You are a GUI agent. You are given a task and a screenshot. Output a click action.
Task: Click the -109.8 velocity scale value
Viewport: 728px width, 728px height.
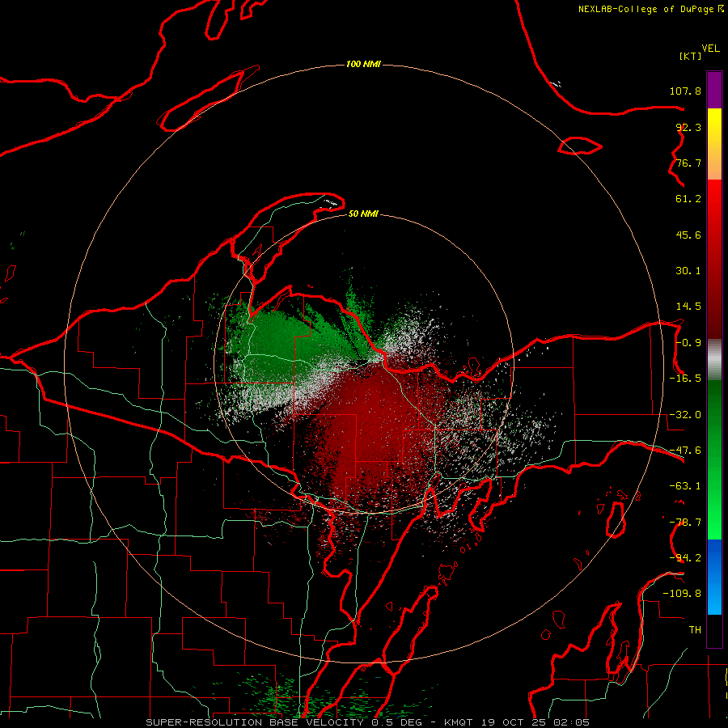(682, 594)
